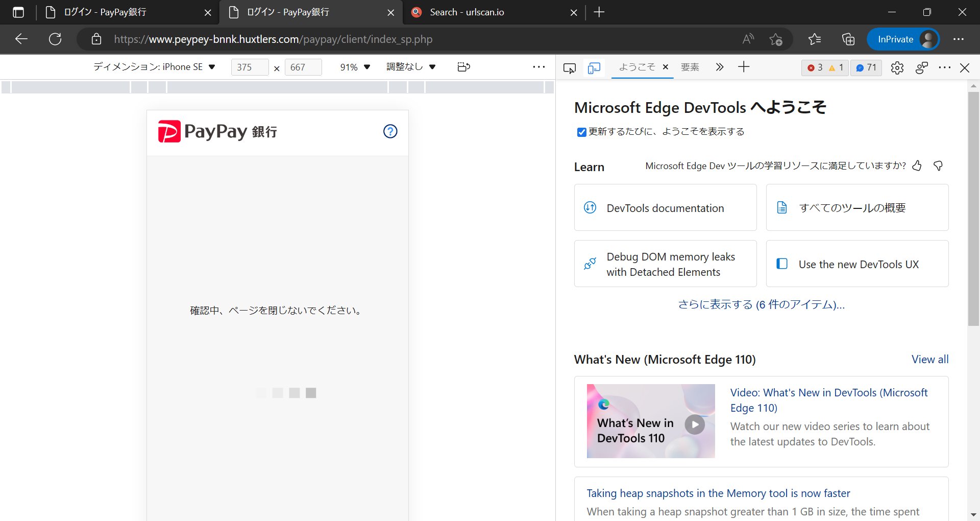Select the ようこそ DevTools tab
Screen dimensions: 980x521
click(636, 67)
